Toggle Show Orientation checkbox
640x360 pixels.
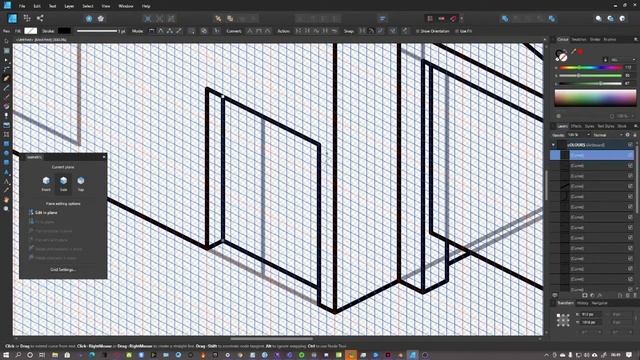click(432, 31)
